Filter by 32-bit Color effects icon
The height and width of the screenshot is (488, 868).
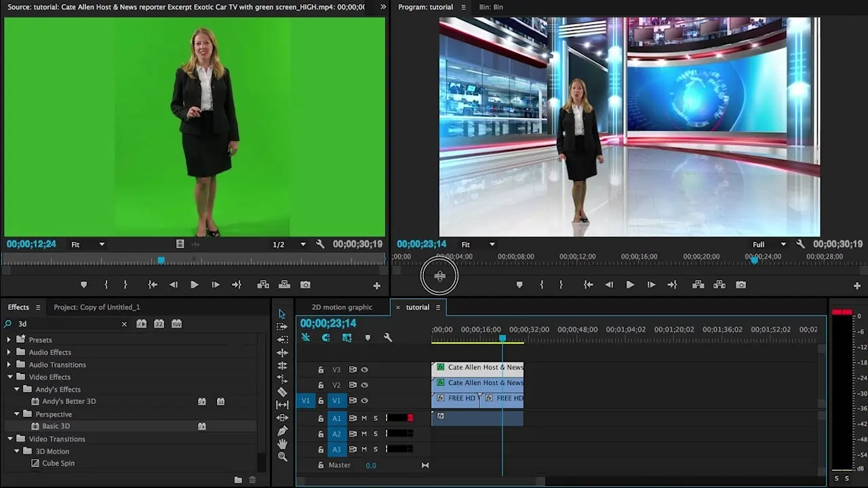tap(159, 324)
